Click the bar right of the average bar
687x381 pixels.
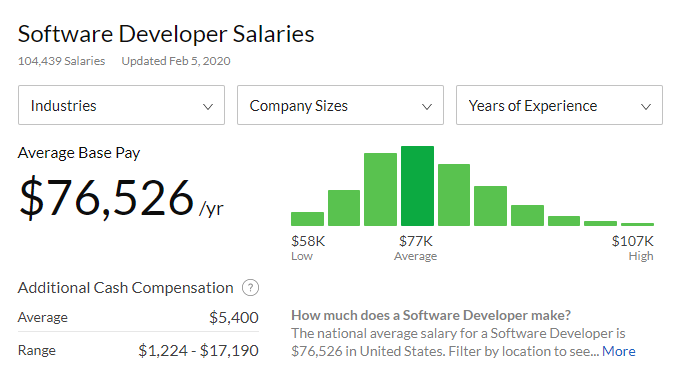(x=454, y=195)
